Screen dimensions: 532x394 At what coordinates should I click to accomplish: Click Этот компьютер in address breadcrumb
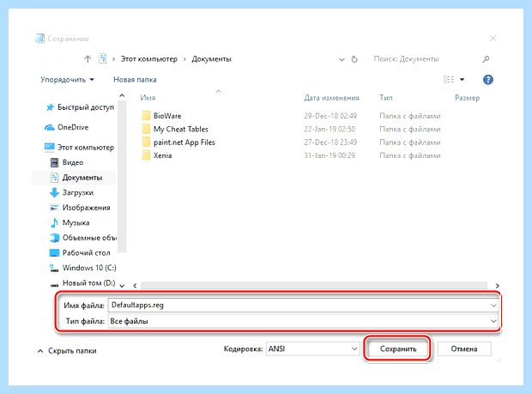[x=149, y=59]
